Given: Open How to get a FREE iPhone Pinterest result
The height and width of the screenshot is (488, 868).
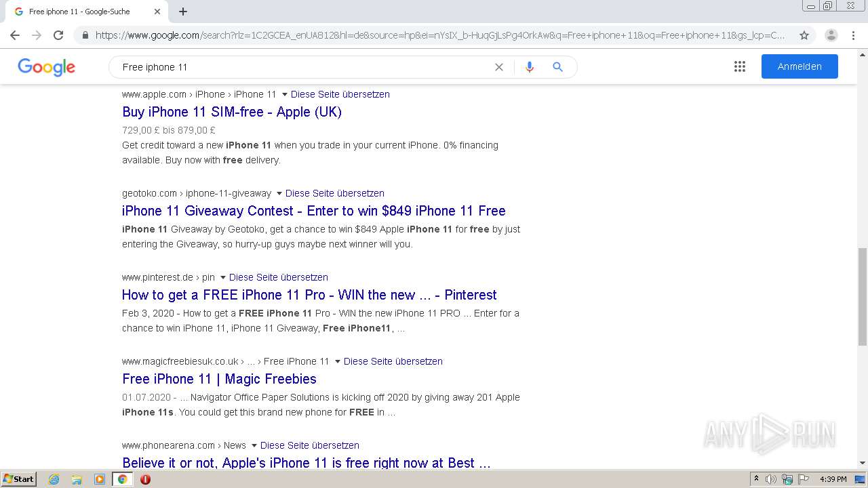Looking at the screenshot, I should click(x=309, y=295).
